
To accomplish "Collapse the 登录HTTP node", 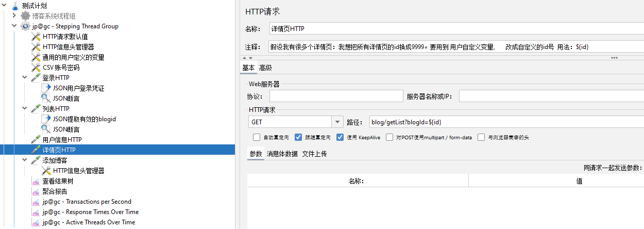I will coord(25,78).
